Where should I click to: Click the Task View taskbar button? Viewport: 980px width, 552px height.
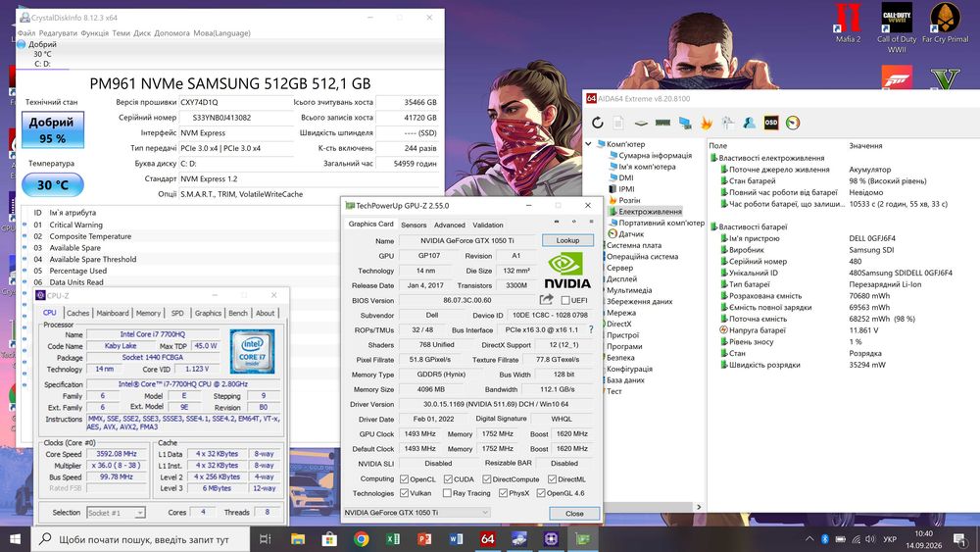[x=265, y=539]
